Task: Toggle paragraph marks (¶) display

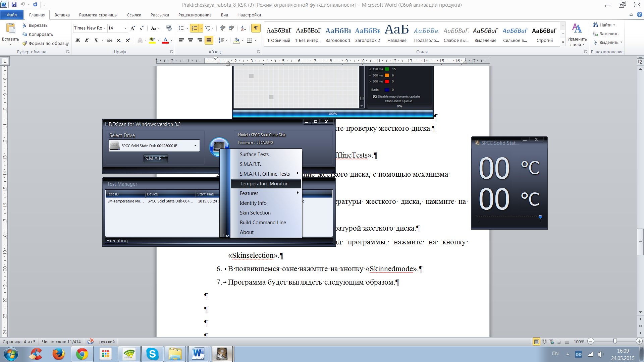Action: point(256,28)
